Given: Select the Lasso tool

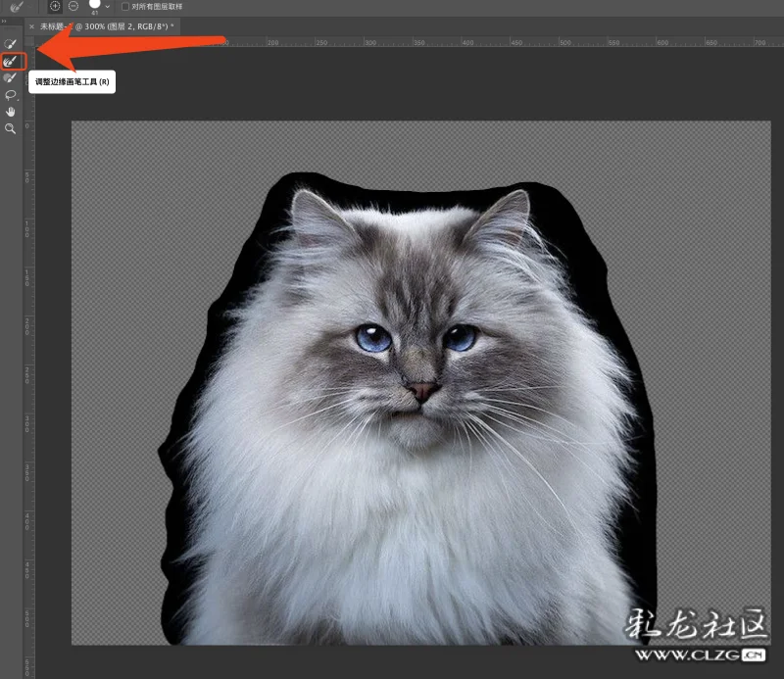Looking at the screenshot, I should tap(11, 95).
